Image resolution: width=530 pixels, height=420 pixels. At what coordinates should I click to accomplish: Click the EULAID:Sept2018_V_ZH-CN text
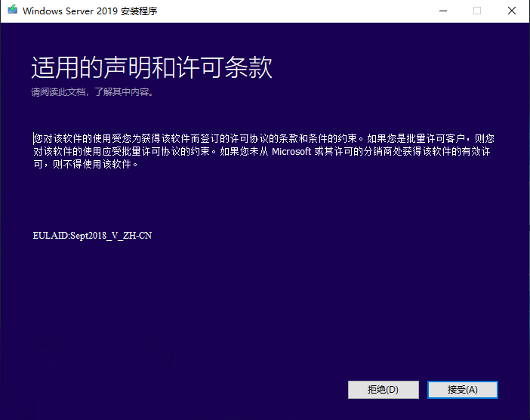(x=92, y=236)
